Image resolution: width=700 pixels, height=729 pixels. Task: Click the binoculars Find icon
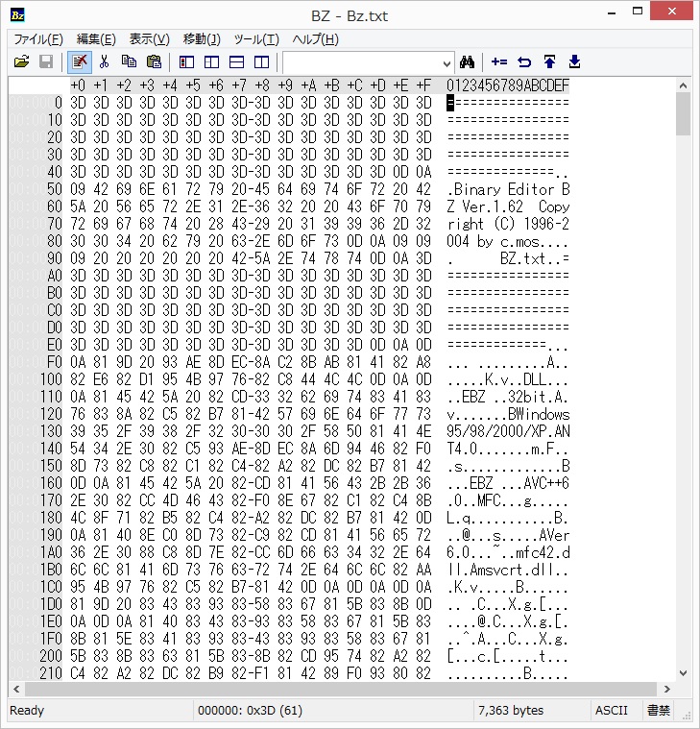(x=467, y=61)
